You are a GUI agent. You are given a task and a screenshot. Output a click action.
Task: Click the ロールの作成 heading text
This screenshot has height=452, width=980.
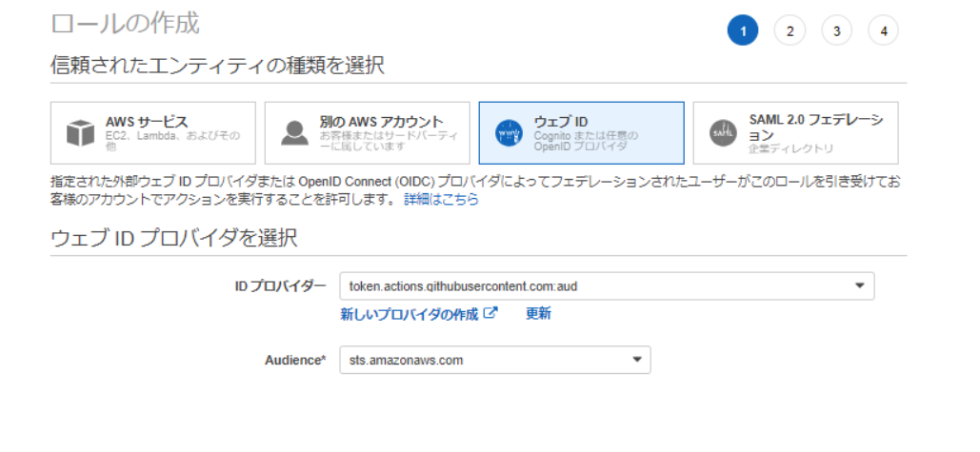point(125,24)
